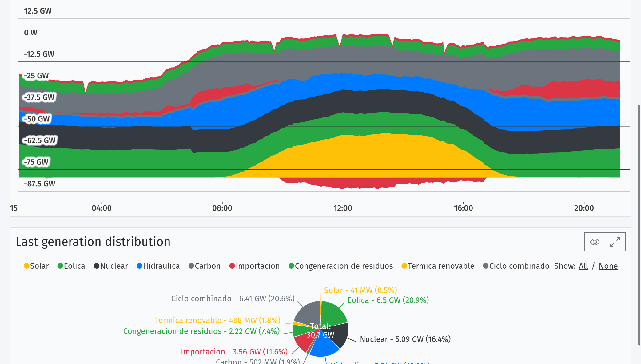Image resolution: width=641 pixels, height=364 pixels.
Task: Show All series link
Action: coord(583,266)
